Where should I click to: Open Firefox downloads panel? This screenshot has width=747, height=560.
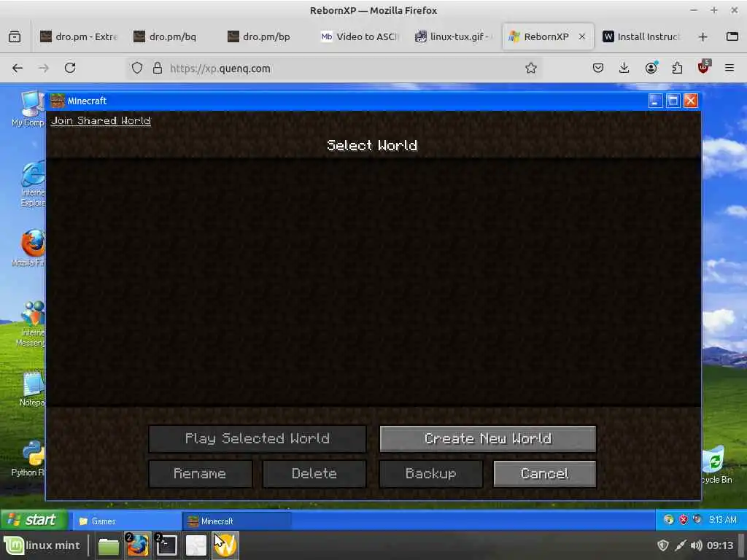click(624, 68)
